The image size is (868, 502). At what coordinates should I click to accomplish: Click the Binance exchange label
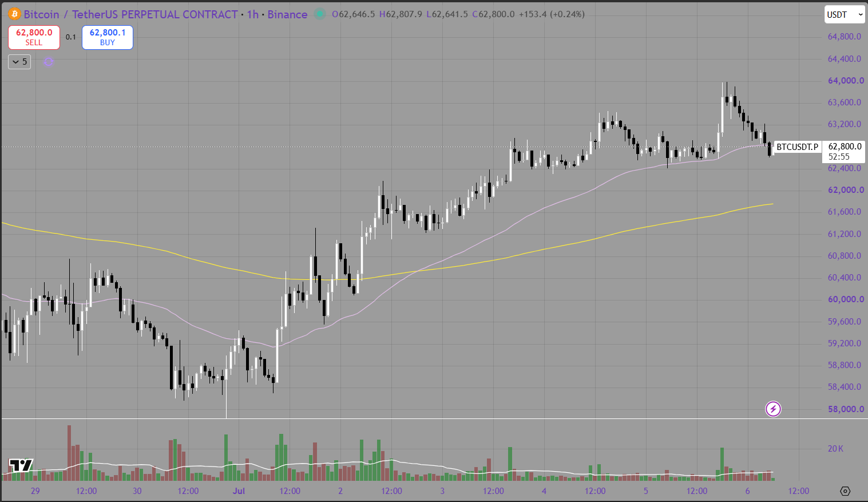[x=287, y=14]
